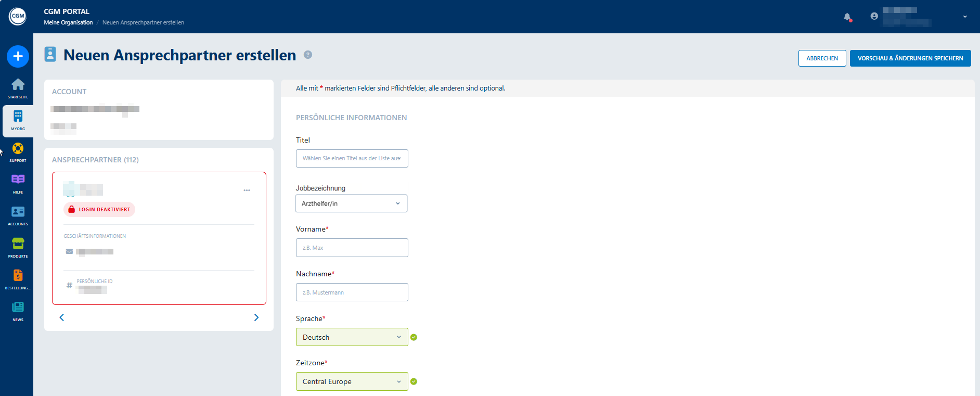Open the Titel dropdown
Viewport: 980px width, 396px height.
coord(352,158)
